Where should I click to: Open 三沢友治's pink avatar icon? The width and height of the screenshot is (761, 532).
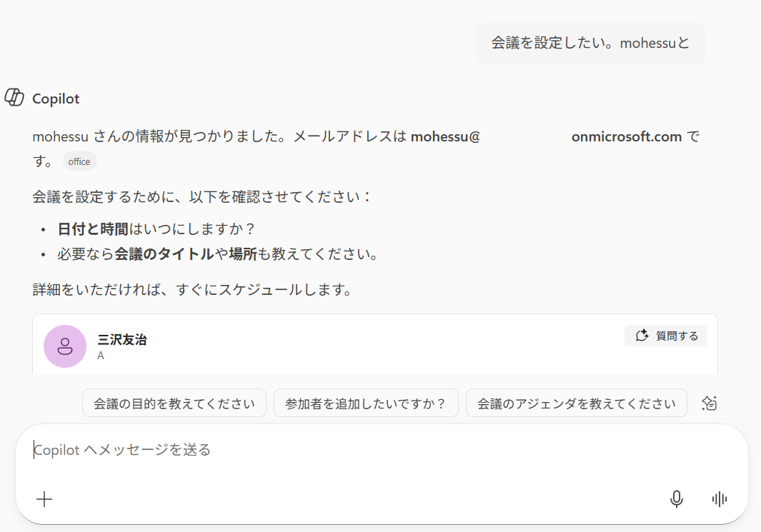point(65,346)
